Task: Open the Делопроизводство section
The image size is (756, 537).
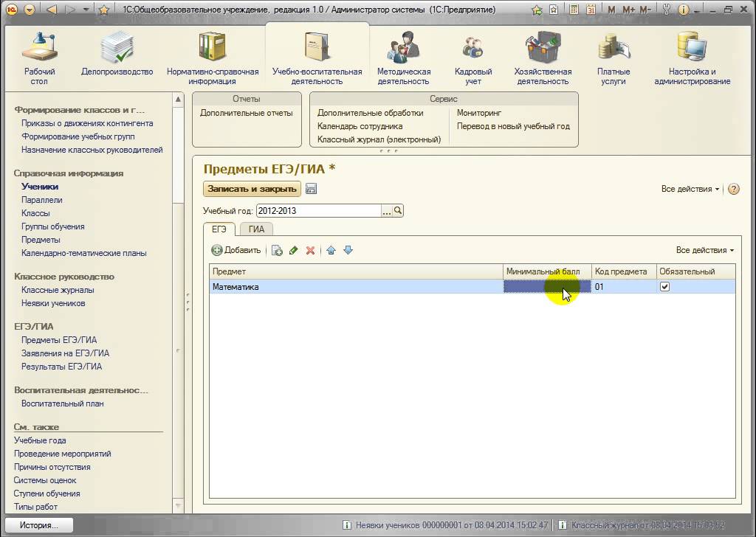Action: point(117,58)
